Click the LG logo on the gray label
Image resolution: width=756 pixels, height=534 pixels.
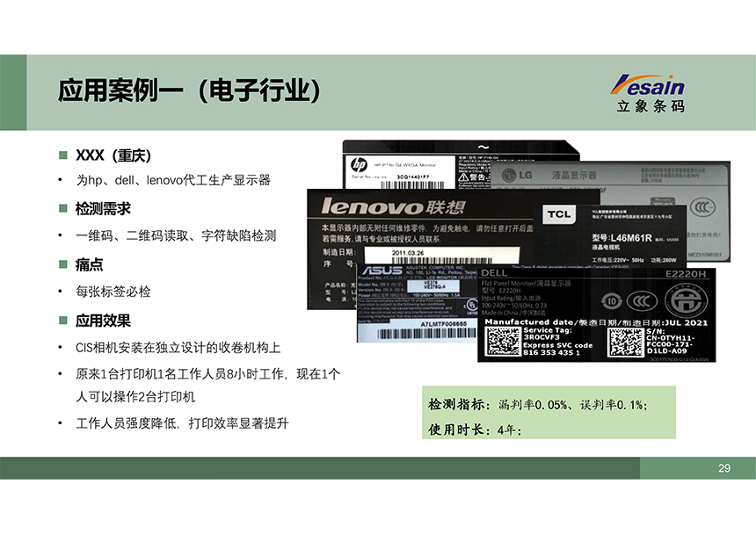coord(517,176)
